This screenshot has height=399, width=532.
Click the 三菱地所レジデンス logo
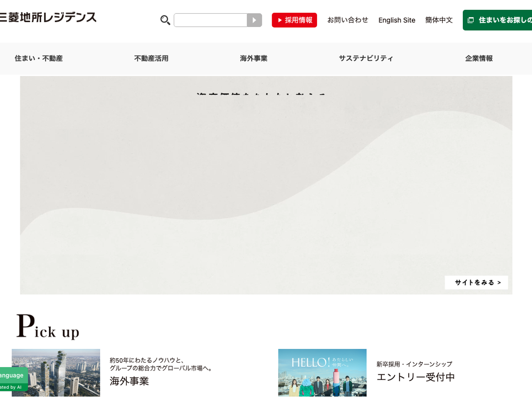[48, 18]
